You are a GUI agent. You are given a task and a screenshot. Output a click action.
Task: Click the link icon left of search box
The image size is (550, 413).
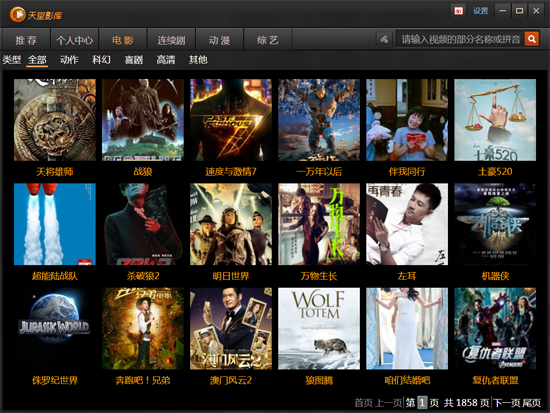click(x=384, y=39)
